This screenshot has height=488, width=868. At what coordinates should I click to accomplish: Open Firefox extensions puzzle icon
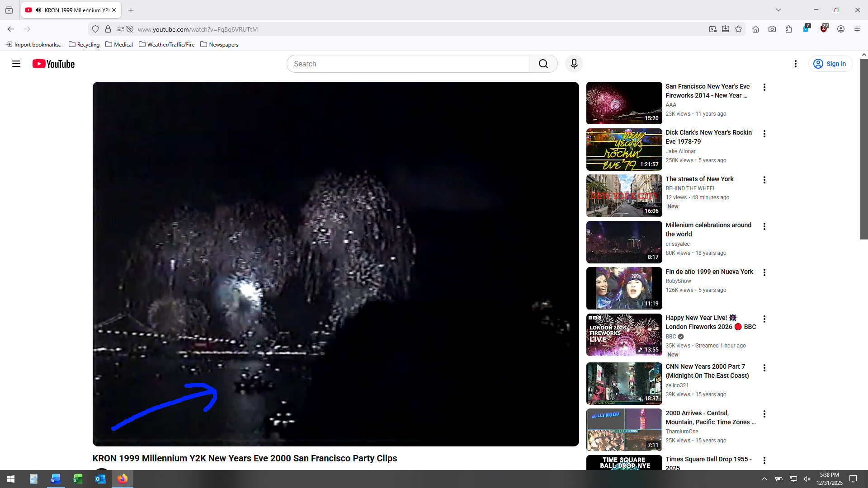point(788,29)
